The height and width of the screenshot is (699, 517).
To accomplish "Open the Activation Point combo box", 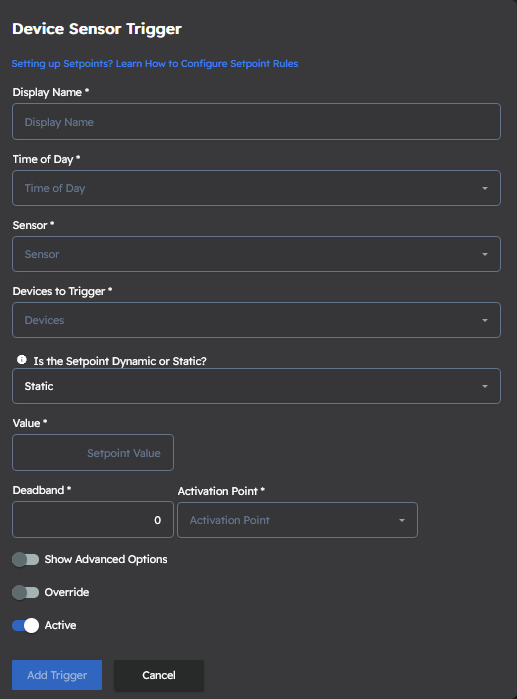I will 297,520.
